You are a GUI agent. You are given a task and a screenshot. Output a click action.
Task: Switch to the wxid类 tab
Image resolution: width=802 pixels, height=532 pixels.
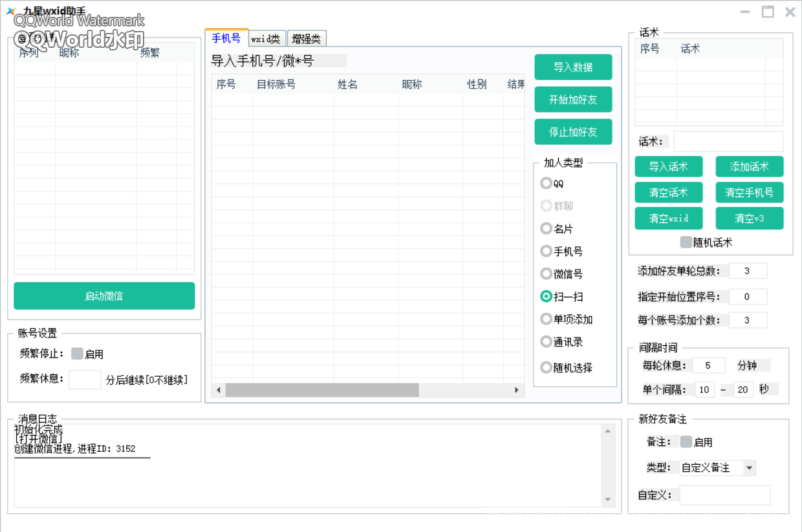point(266,39)
